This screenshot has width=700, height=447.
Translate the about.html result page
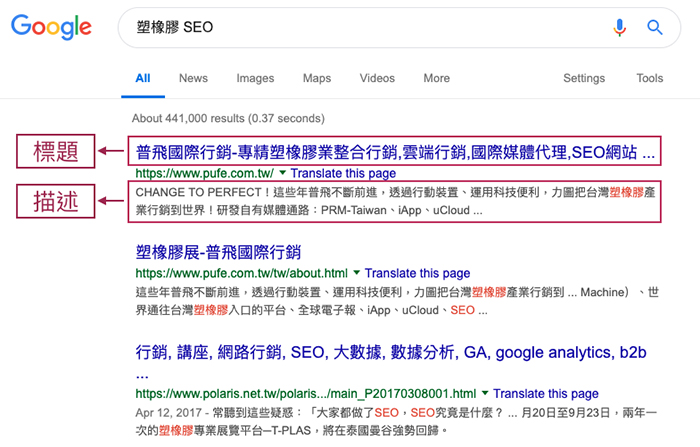click(417, 273)
